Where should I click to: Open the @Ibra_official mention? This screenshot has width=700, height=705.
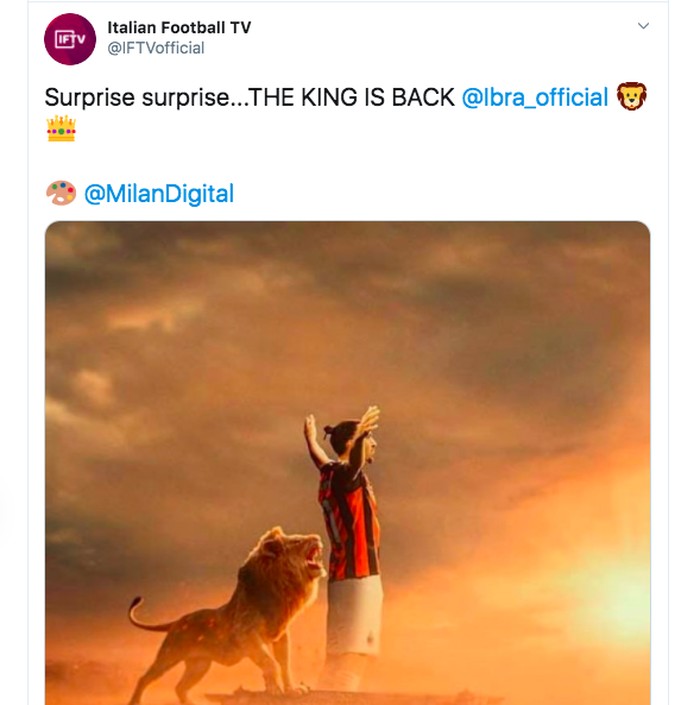(535, 97)
